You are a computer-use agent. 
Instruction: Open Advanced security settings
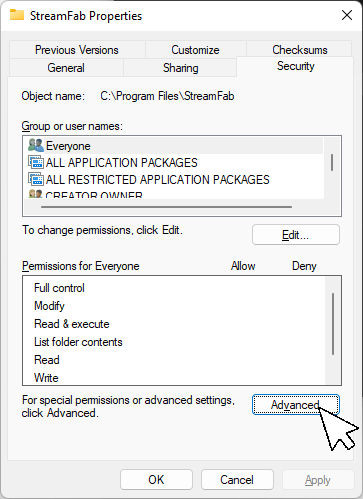point(296,405)
